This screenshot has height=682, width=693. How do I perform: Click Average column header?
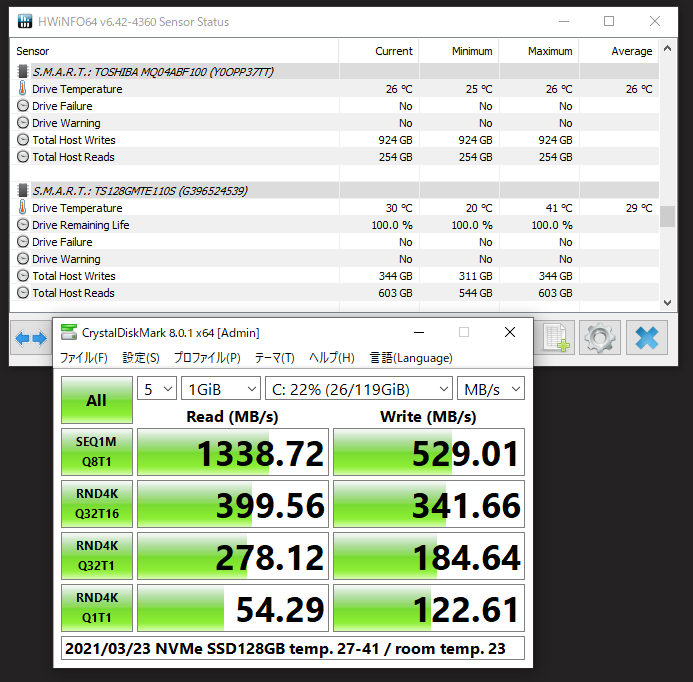point(619,51)
